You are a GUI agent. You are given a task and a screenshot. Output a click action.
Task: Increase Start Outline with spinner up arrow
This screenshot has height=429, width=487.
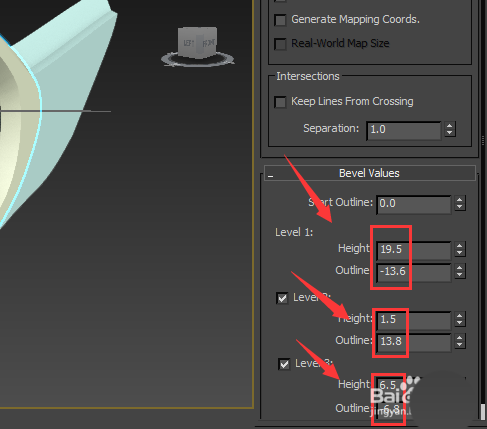point(460,200)
